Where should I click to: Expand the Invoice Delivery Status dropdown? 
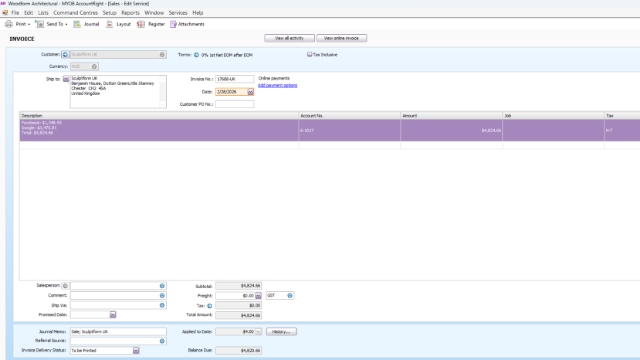click(136, 351)
